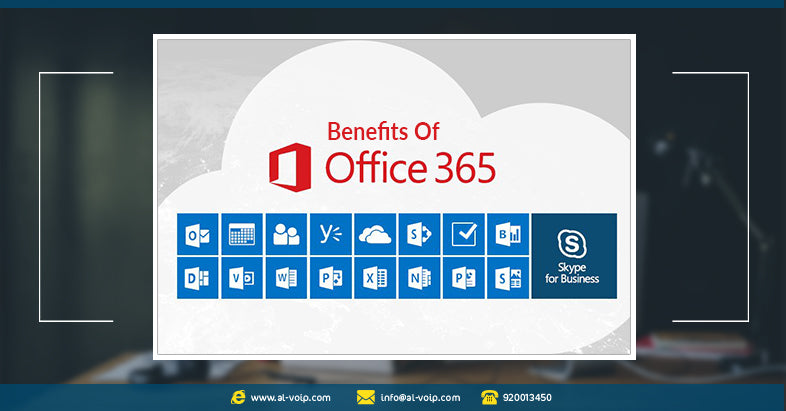
Task: Launch the Word tile
Action: (x=286, y=278)
